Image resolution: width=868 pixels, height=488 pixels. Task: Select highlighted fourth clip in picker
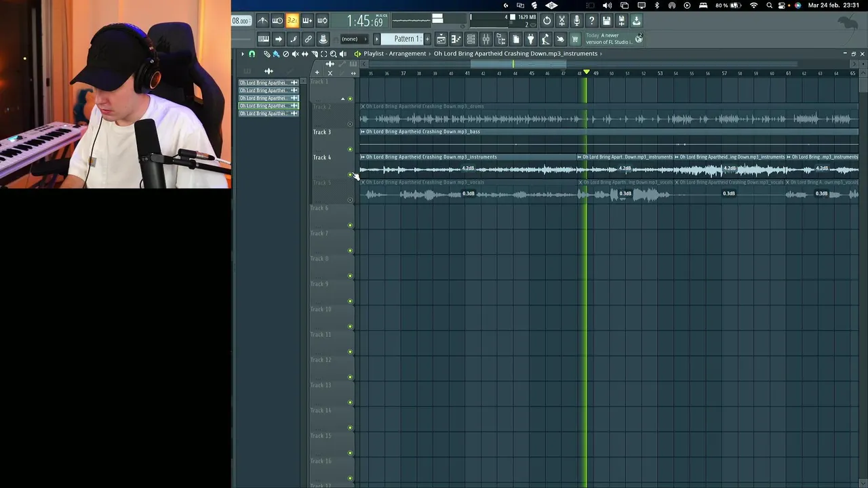(x=269, y=106)
